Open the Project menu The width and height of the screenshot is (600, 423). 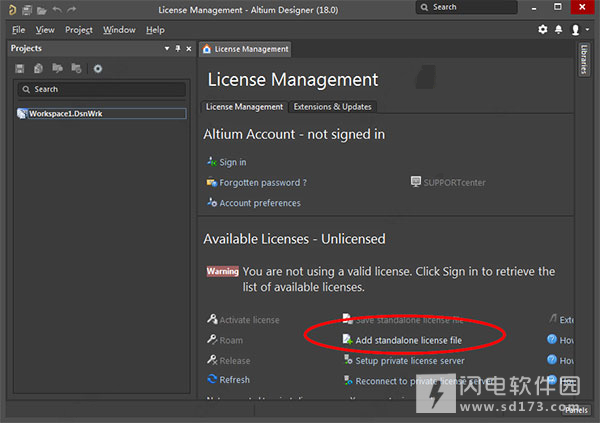pos(79,30)
